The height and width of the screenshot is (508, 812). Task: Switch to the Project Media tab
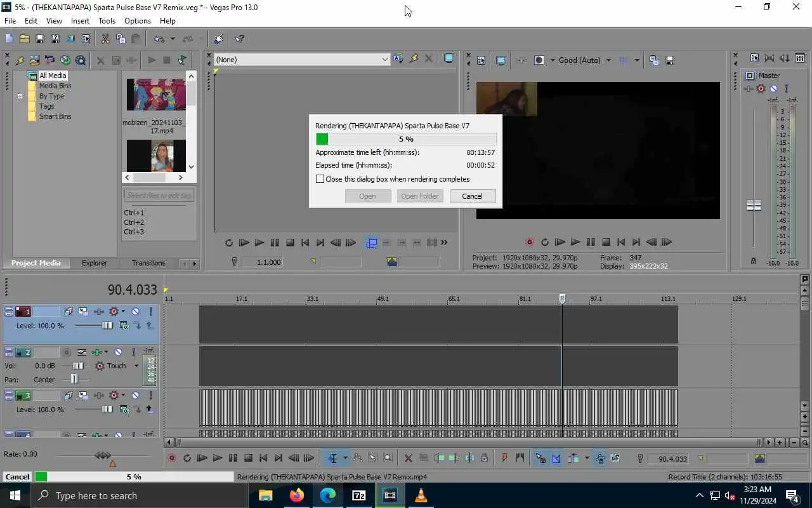tap(36, 263)
